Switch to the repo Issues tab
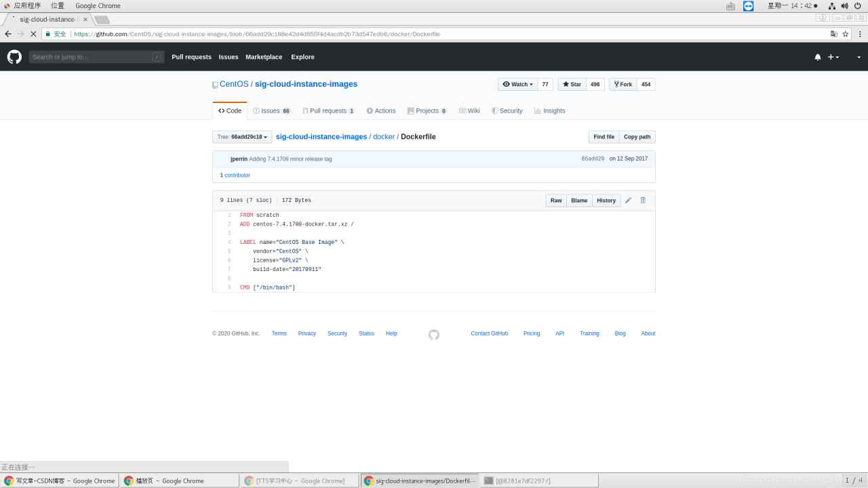The image size is (868, 488). 271,110
